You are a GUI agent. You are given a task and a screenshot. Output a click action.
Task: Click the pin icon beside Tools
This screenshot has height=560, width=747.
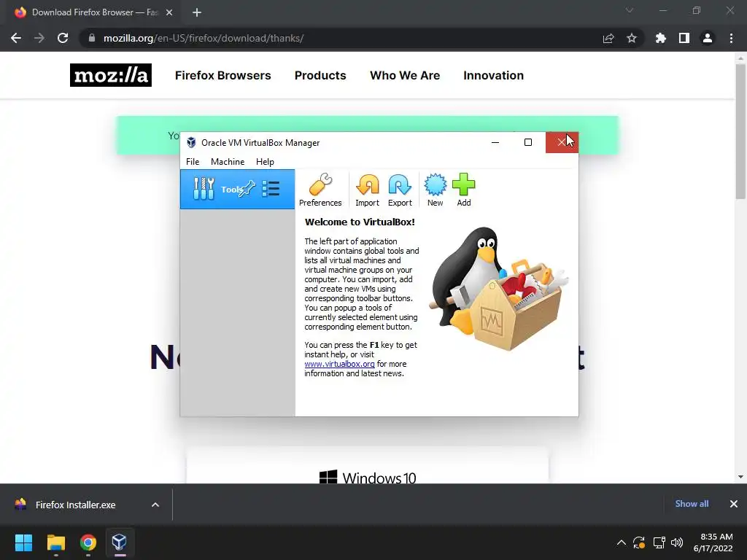pyautogui.click(x=247, y=189)
